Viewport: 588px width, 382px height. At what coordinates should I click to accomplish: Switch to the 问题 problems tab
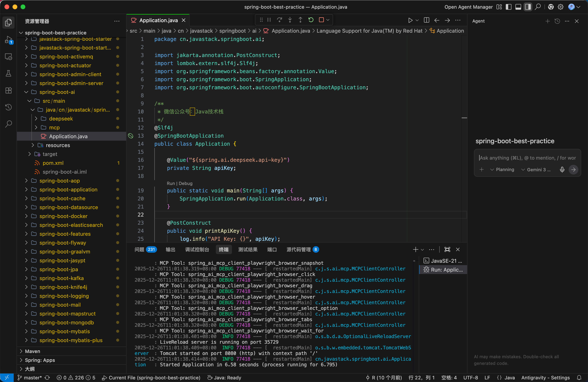[139, 249]
